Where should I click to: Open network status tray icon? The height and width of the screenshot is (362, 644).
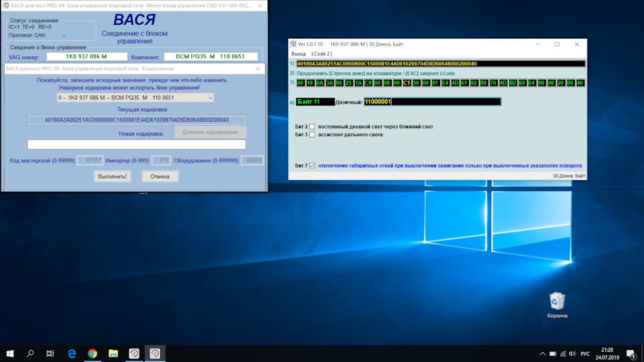point(563,354)
